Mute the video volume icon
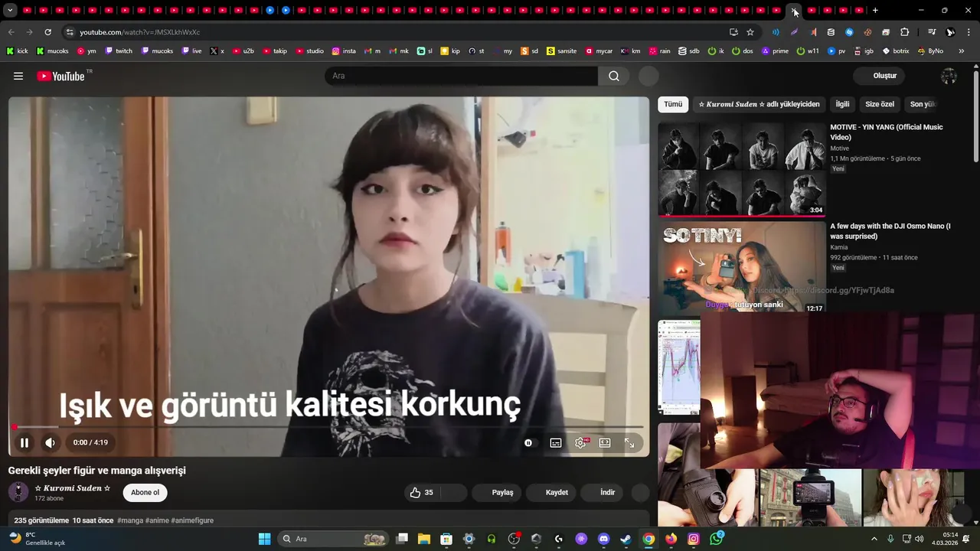 (x=50, y=442)
